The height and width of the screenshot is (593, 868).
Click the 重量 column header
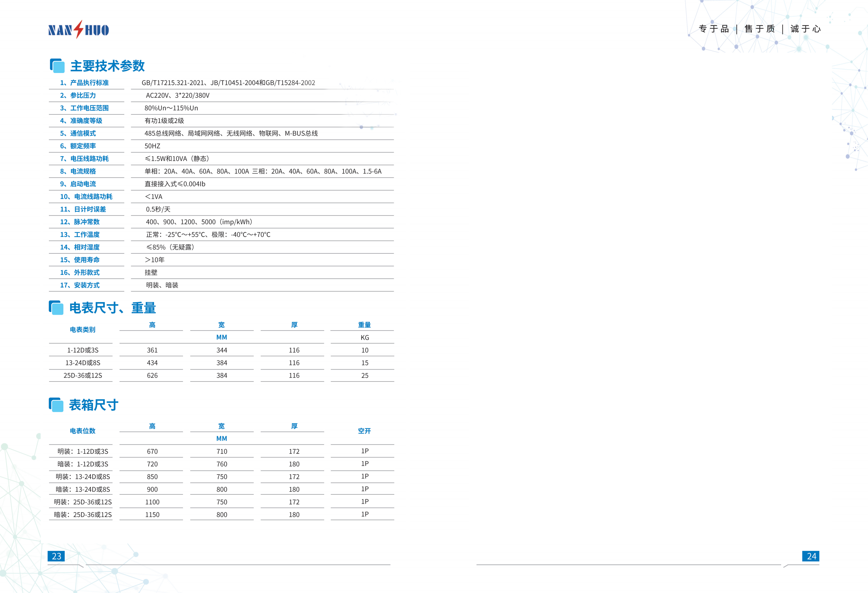pos(365,325)
